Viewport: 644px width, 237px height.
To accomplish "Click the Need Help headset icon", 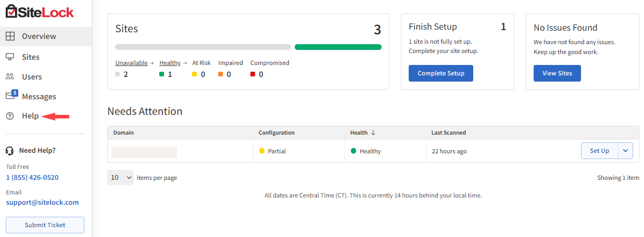I will click(x=9, y=151).
